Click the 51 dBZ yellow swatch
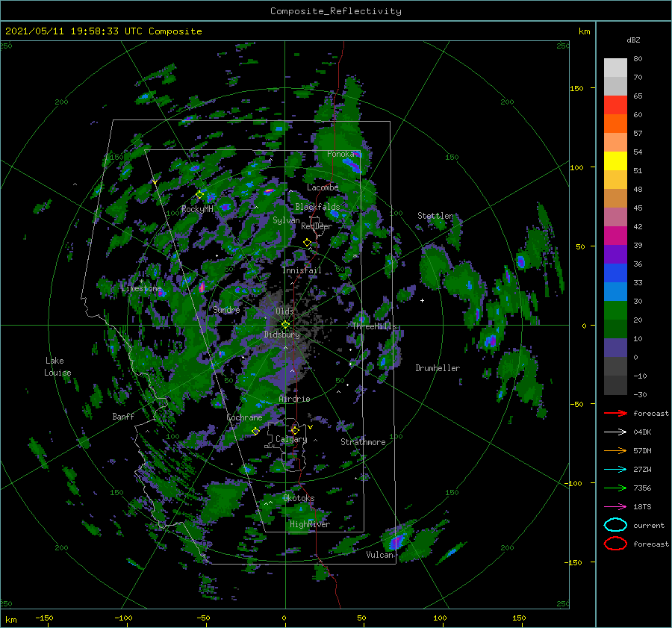 (615, 161)
